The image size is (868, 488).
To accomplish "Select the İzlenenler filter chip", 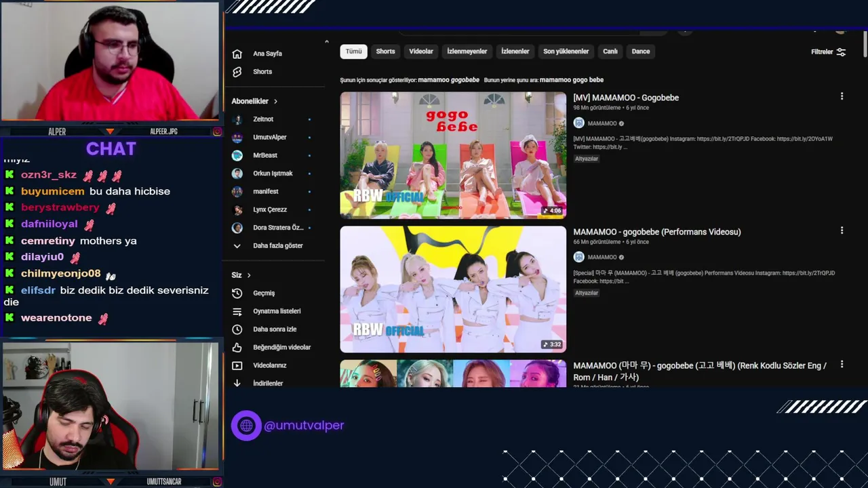I will pos(515,52).
